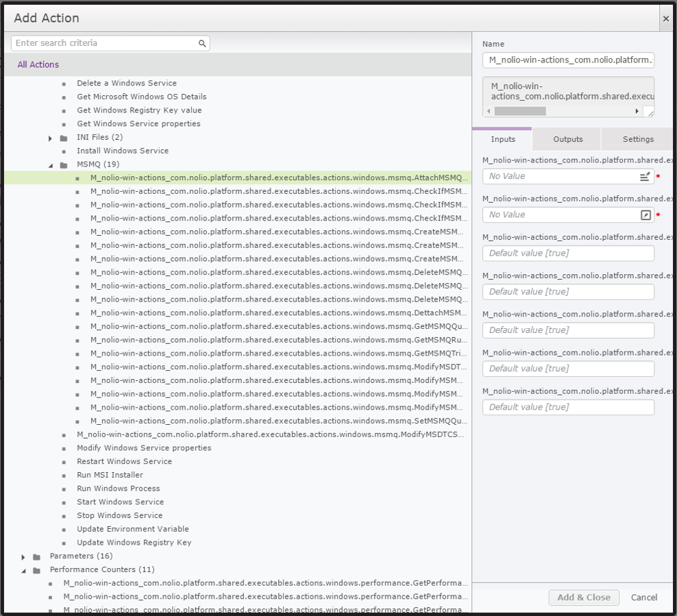Select Install Windows Service action

point(123,151)
